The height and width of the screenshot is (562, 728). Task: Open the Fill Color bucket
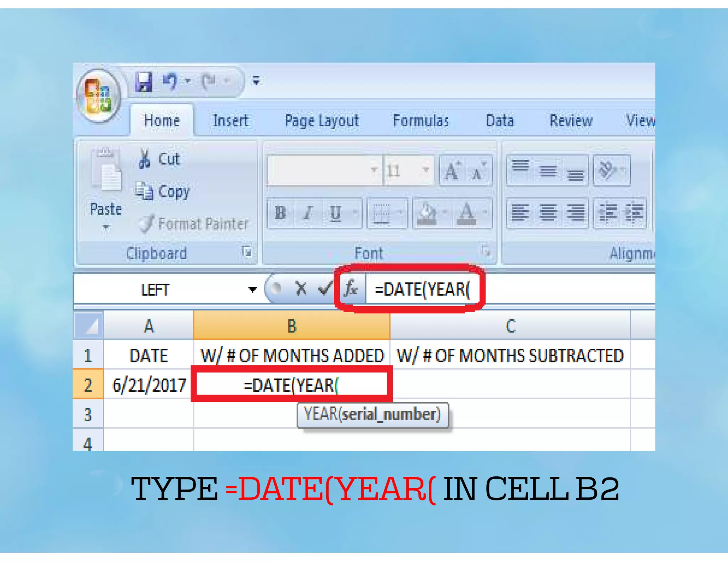(427, 213)
